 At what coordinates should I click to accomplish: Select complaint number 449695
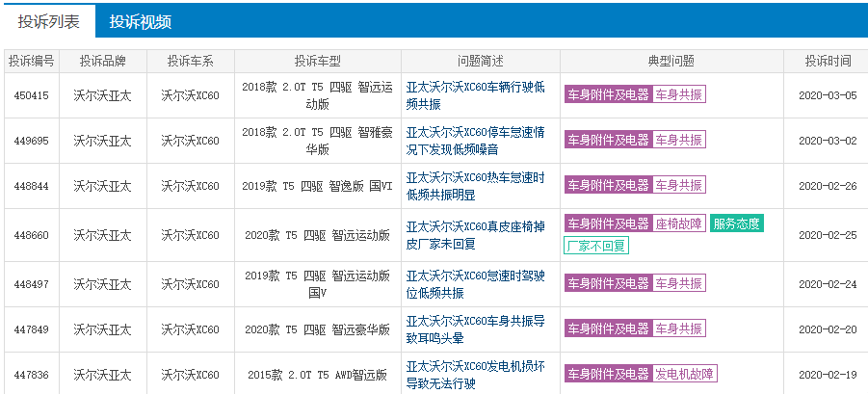click(32, 141)
